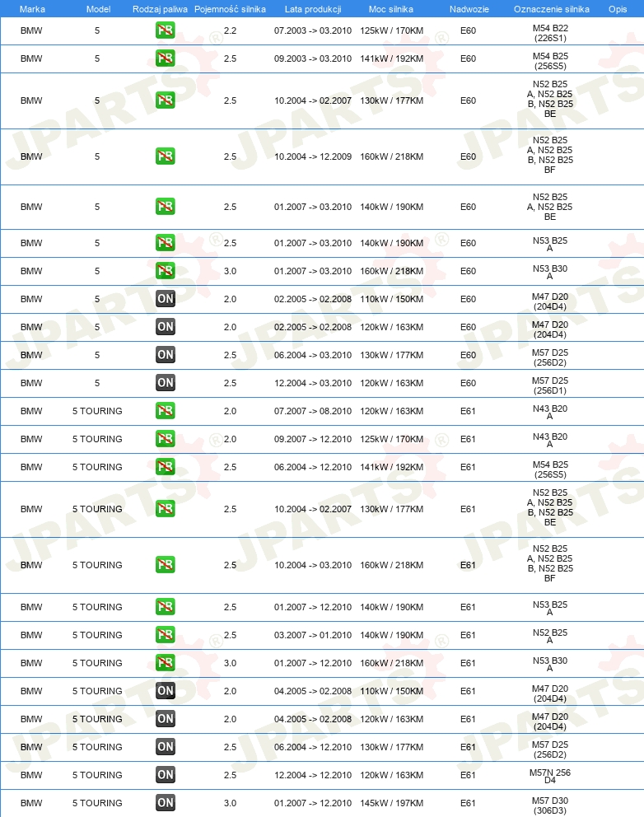
Task: Select production years 09.2003 -> 03.2010
Action: (313, 58)
